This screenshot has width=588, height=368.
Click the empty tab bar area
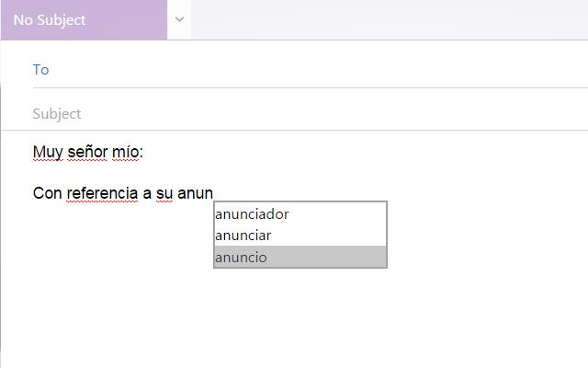click(x=386, y=19)
